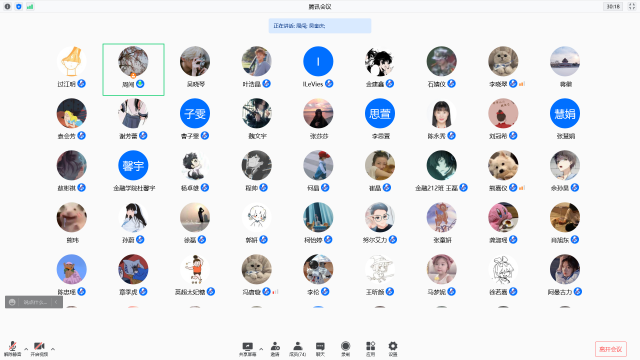
Task: Open the Apps icon in toolbar
Action: 371,349
